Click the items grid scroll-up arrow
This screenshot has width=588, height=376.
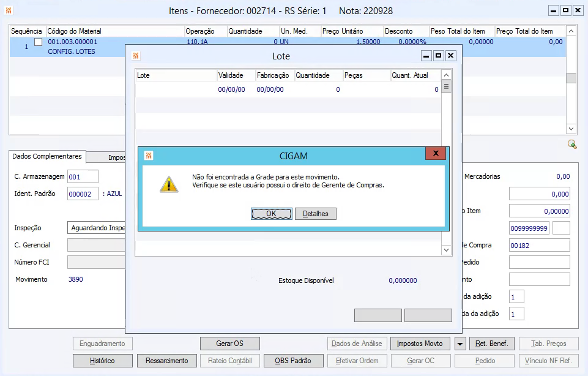[571, 31]
